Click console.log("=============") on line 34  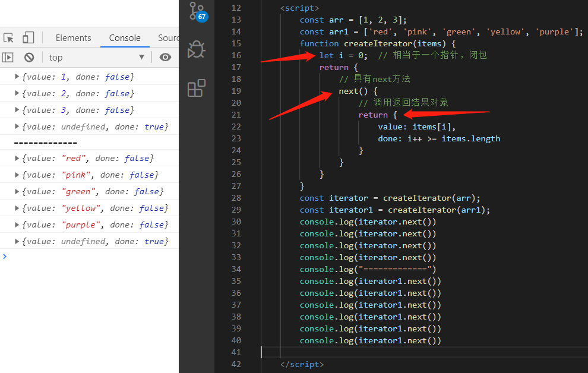[368, 269]
